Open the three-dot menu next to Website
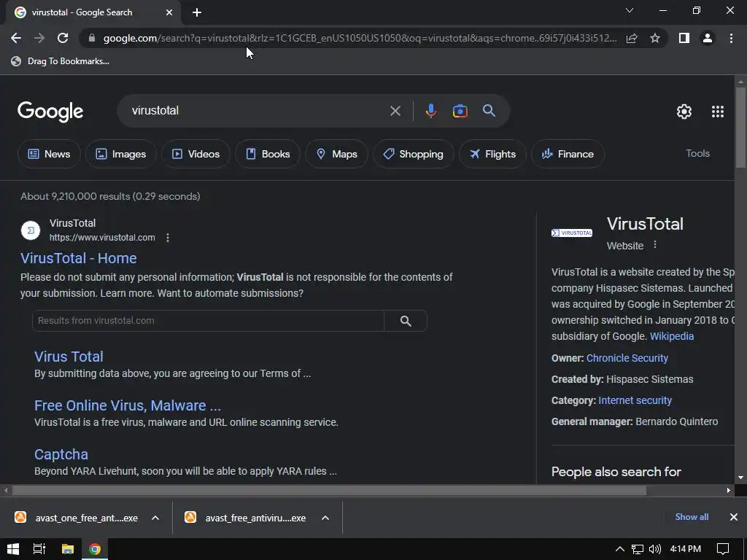Image resolution: width=747 pixels, height=560 pixels. click(x=655, y=245)
